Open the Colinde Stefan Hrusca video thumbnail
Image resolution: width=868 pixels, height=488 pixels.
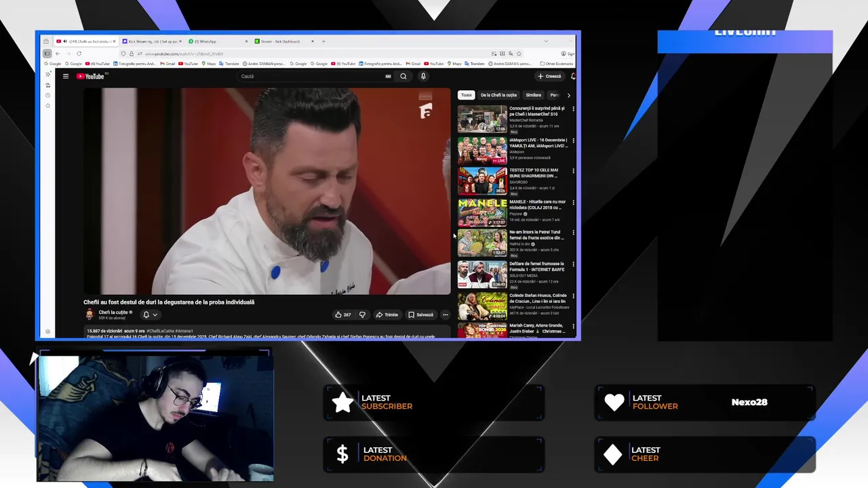482,306
